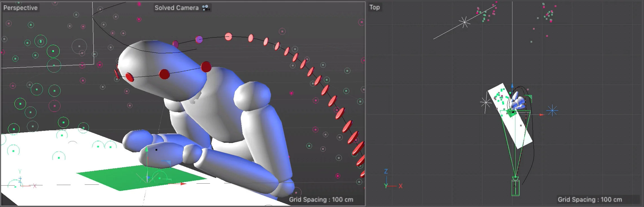Click "Grid Spacing : 100 cm" in Top view
The width and height of the screenshot is (644, 207).
tap(590, 199)
